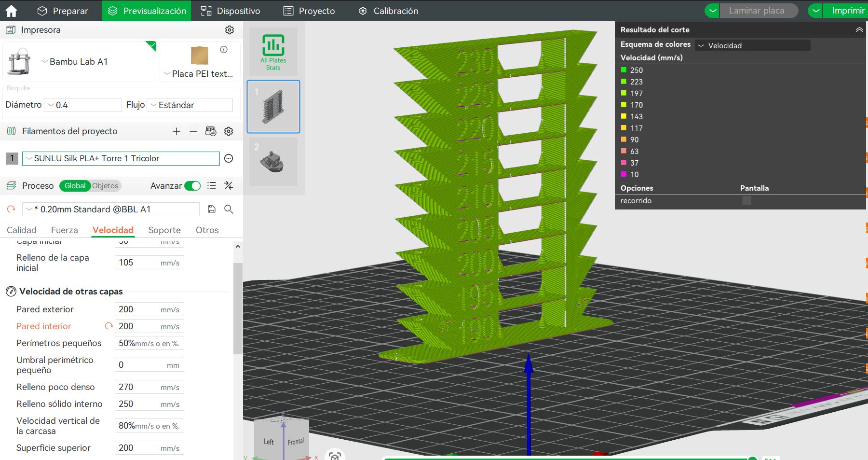Viewport: 868px width, 460px height.
Task: Open the Soporte settings tab
Action: 164,230
